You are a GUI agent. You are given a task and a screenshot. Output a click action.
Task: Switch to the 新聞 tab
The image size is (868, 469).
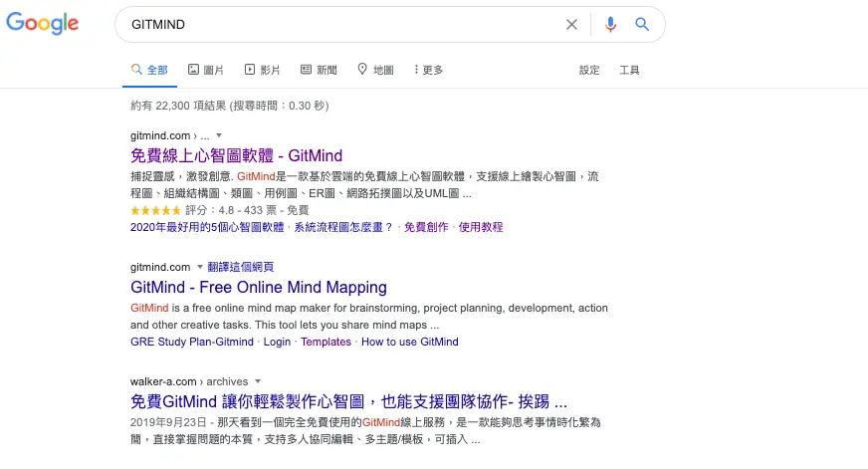(x=319, y=70)
